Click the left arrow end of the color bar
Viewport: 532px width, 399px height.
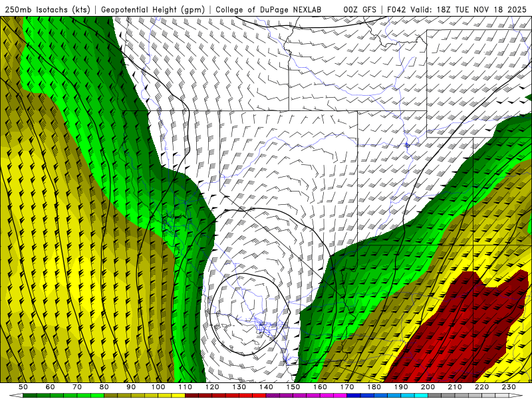[16, 396]
